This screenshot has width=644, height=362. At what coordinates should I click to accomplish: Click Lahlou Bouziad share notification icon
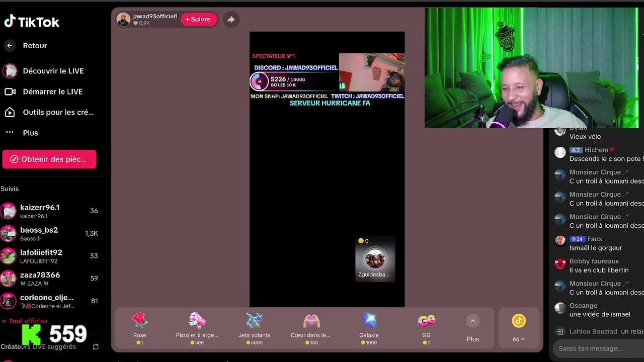click(x=559, y=332)
